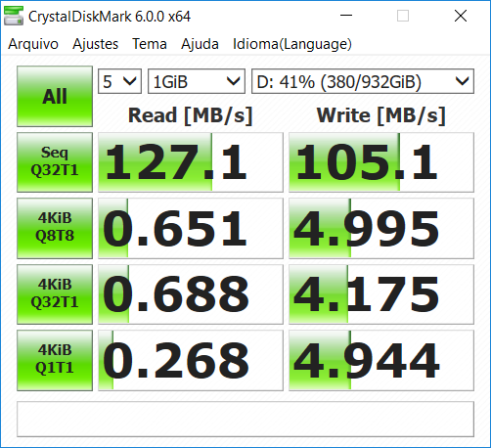Click the Seq write result 105.1

click(x=381, y=162)
